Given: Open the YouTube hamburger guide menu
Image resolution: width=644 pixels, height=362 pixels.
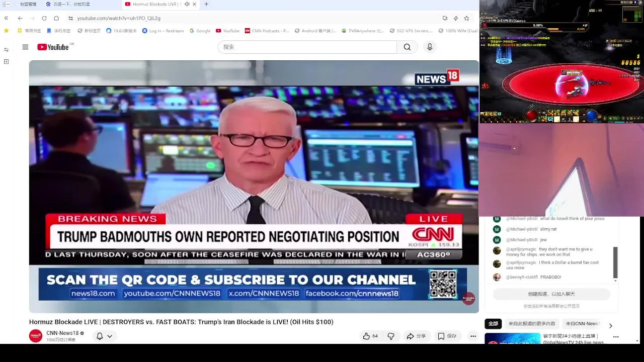Looking at the screenshot, I should (25, 47).
